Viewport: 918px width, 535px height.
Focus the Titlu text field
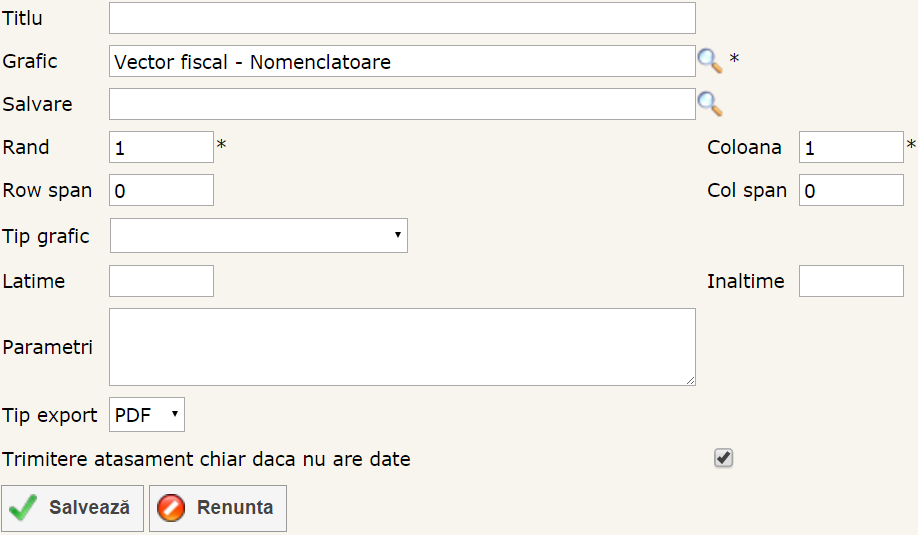click(402, 18)
